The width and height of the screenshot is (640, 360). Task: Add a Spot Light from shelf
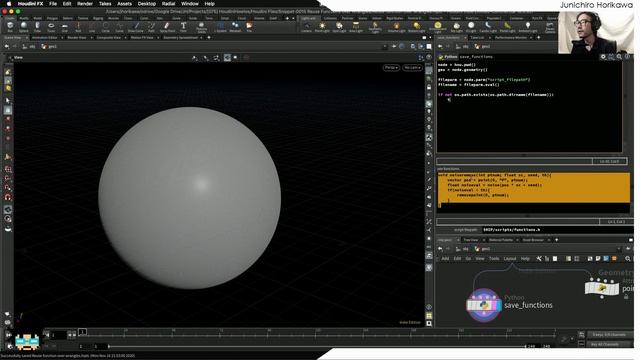pyautogui.click(x=339, y=27)
